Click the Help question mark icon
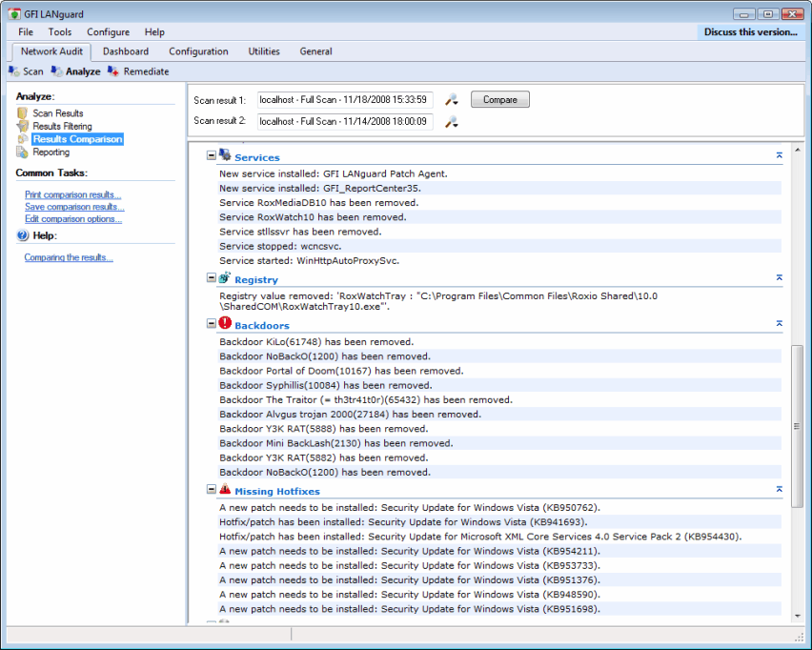 (x=23, y=235)
